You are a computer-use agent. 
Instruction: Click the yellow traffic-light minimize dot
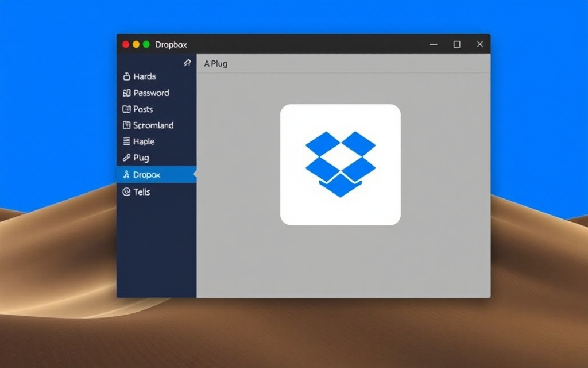(136, 44)
